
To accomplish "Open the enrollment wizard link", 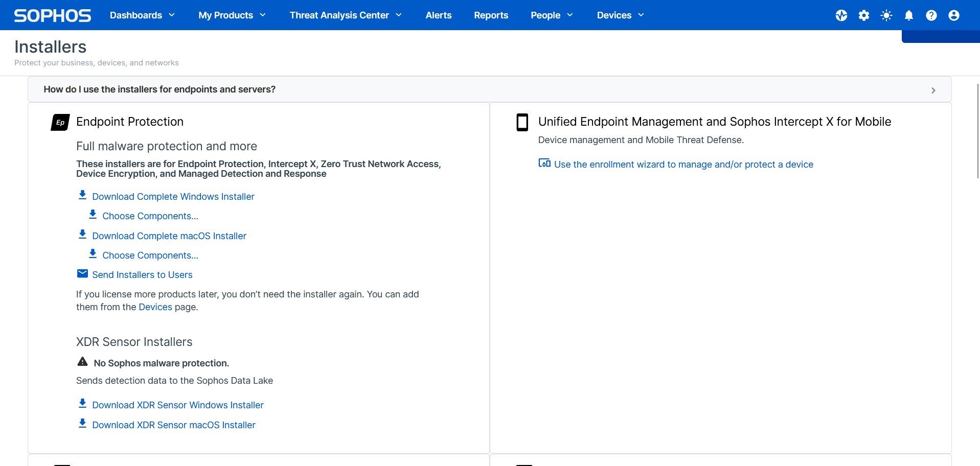I will (x=683, y=164).
